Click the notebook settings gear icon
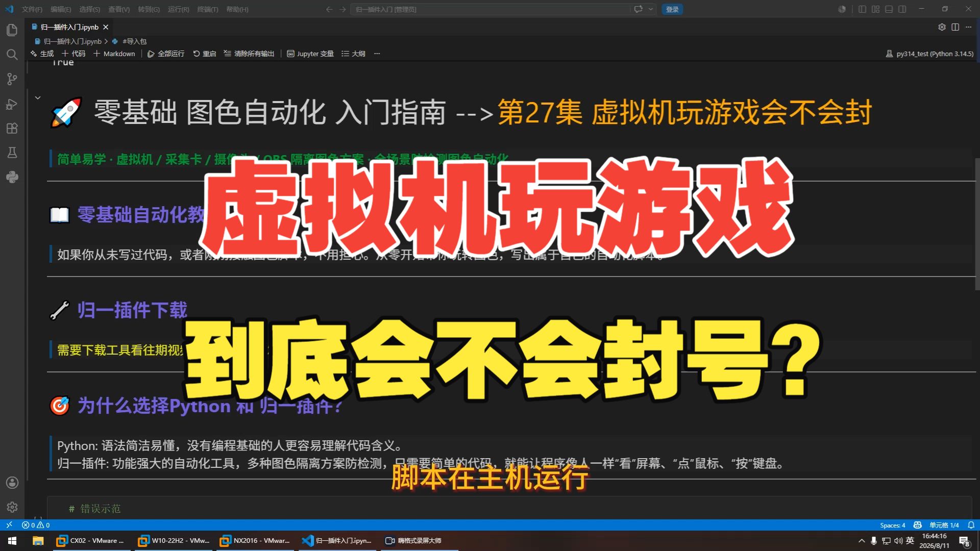The height and width of the screenshot is (551, 980). (x=942, y=27)
